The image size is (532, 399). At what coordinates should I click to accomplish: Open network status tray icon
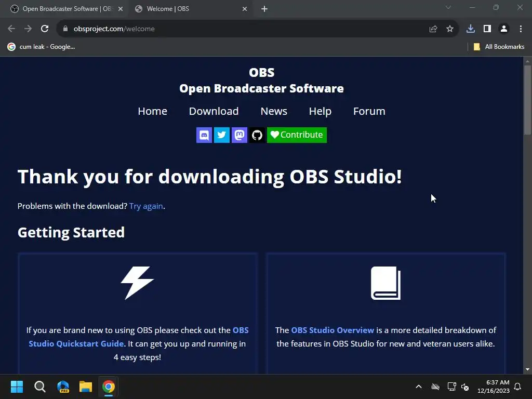(x=451, y=387)
